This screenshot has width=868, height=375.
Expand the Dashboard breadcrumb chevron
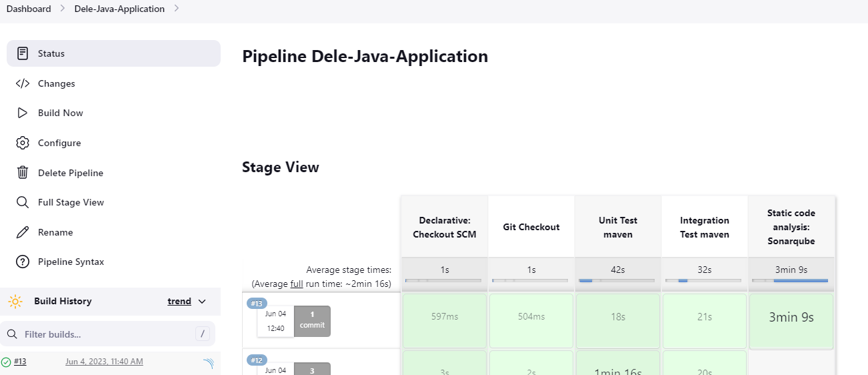tap(63, 9)
